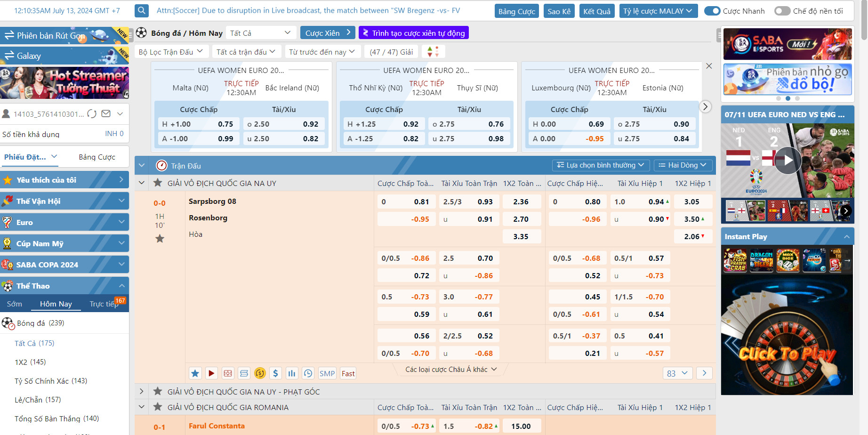The image size is (868, 435).
Task: Open match statistics bar chart icon
Action: [292, 373]
